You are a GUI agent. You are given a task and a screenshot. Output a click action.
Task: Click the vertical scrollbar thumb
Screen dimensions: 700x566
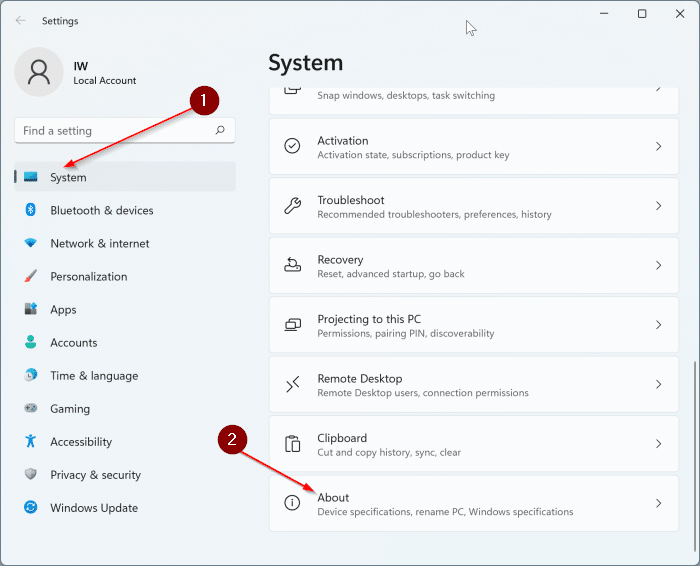pyautogui.click(x=695, y=456)
